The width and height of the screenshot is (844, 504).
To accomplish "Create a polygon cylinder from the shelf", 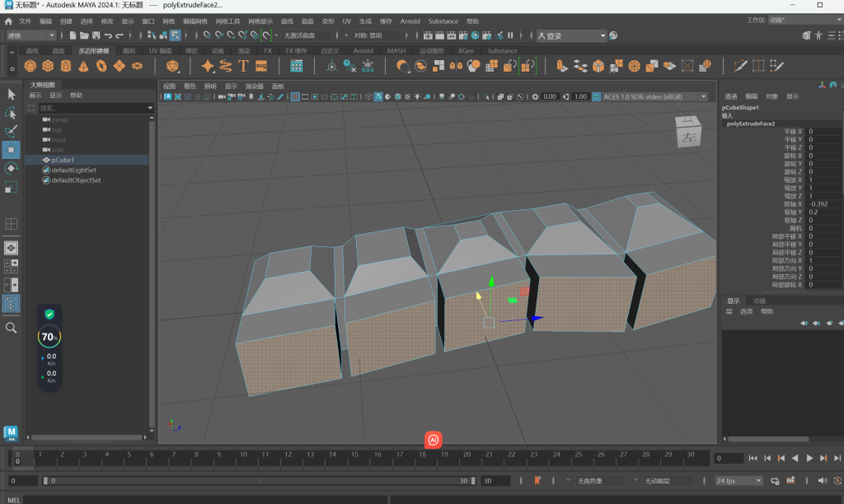I will 66,66.
